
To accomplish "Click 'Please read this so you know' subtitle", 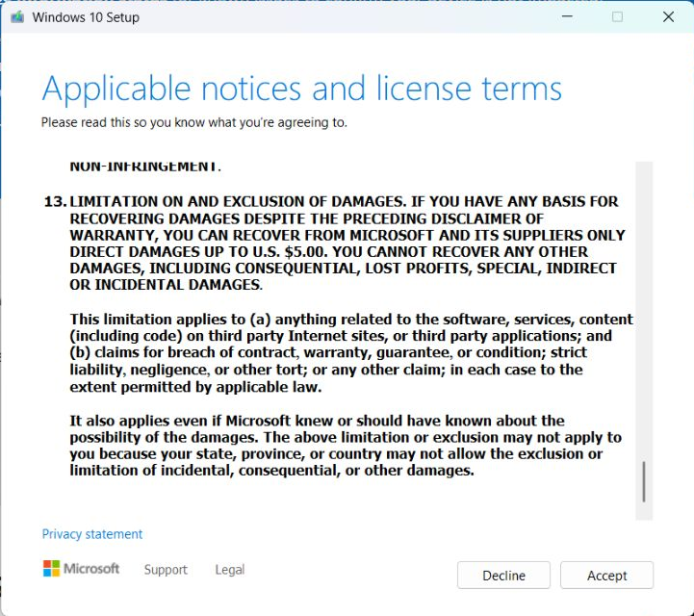I will 193,122.
